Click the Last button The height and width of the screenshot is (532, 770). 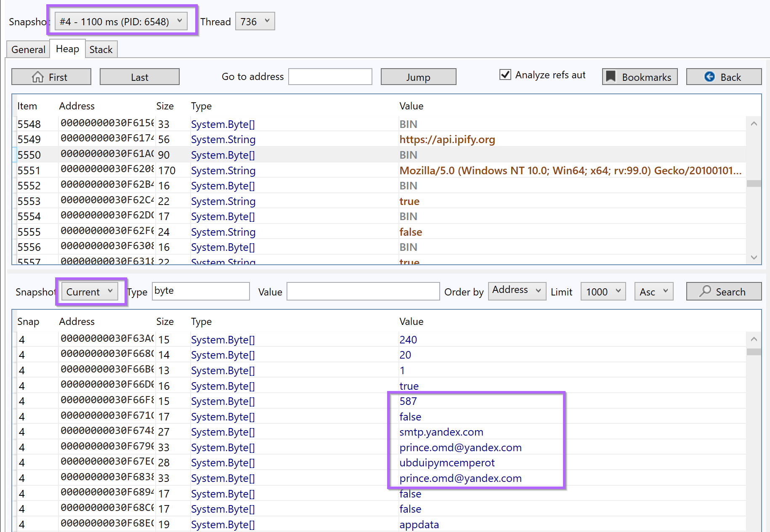click(140, 77)
